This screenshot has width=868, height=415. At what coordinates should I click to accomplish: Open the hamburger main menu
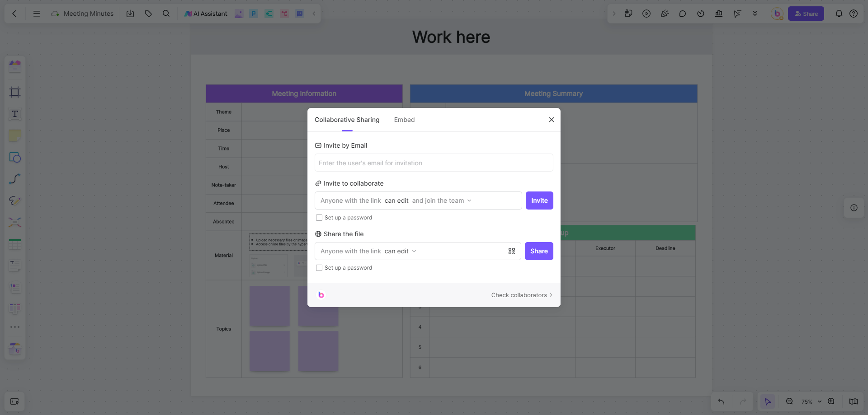[x=37, y=14]
